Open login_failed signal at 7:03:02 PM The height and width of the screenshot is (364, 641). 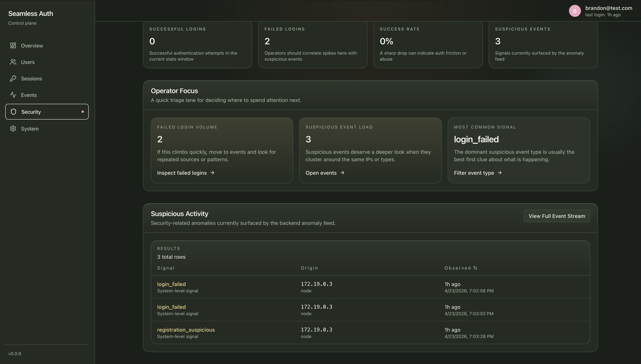(171, 307)
